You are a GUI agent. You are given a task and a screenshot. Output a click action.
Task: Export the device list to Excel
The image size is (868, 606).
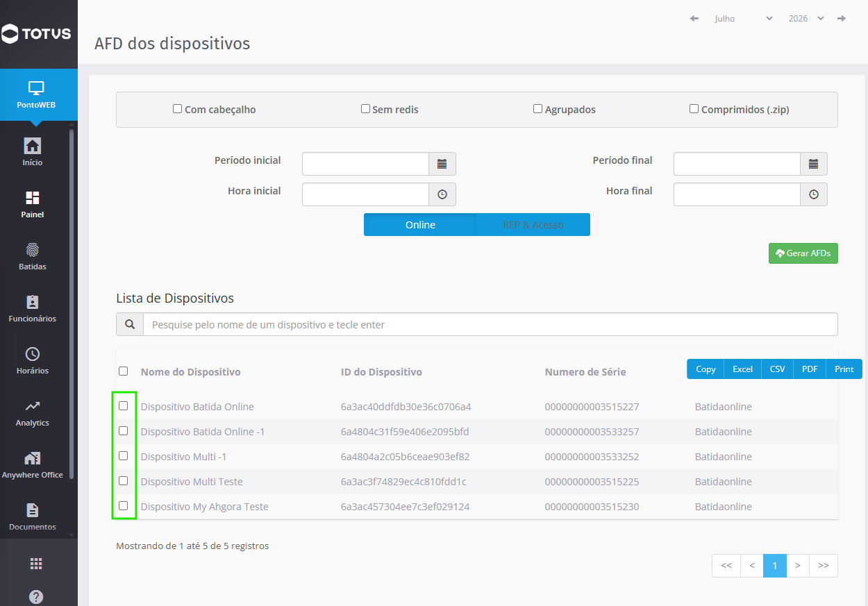742,369
